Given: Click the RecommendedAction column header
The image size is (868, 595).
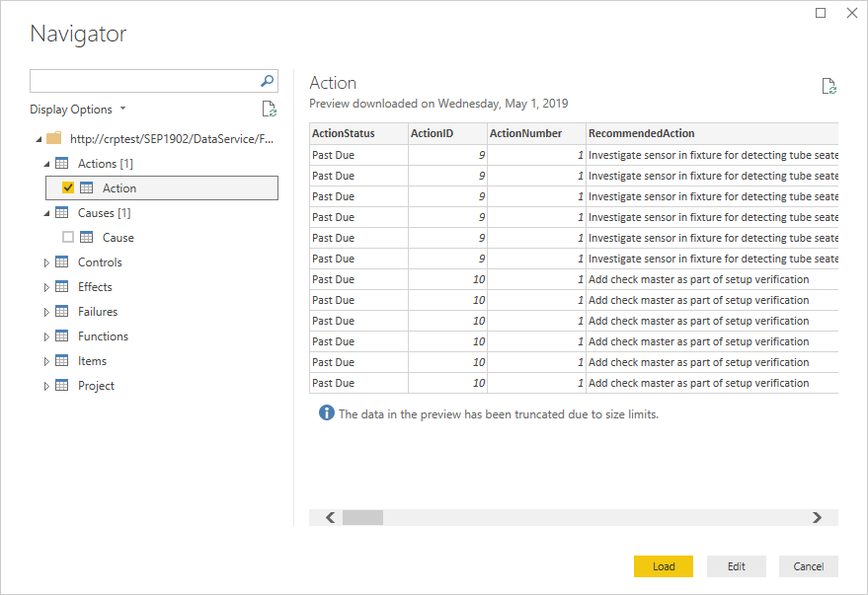Looking at the screenshot, I should pos(641,133).
